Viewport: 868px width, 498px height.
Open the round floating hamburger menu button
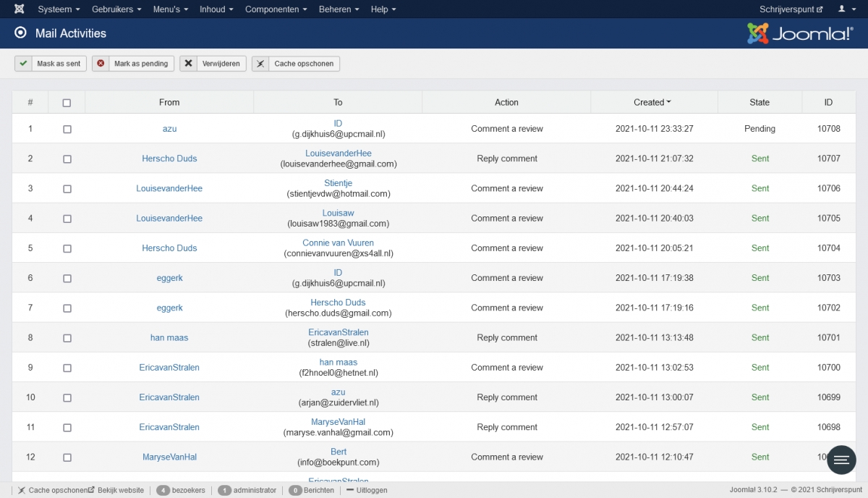(841, 460)
